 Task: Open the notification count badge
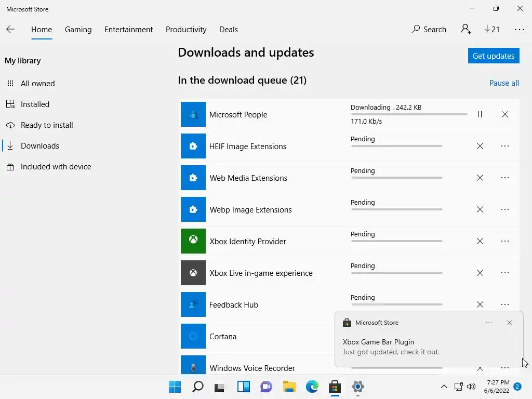click(x=517, y=387)
